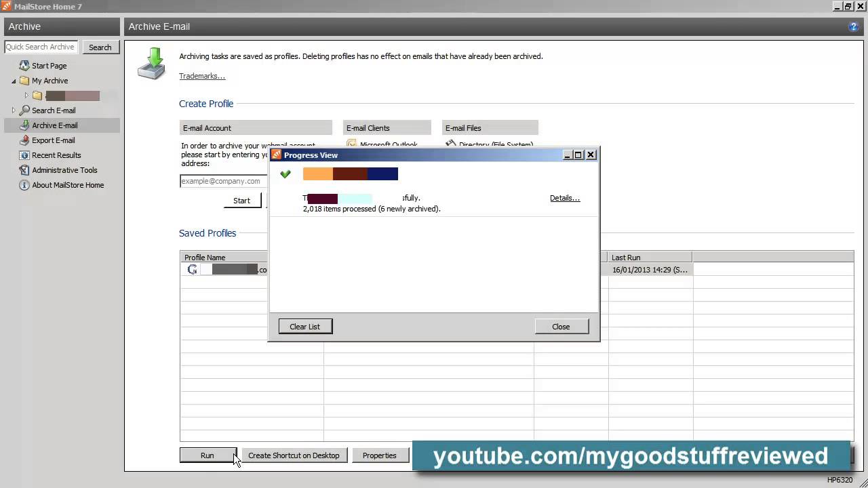Click Clear List in Progress View
The image size is (868, 488).
coord(304,327)
